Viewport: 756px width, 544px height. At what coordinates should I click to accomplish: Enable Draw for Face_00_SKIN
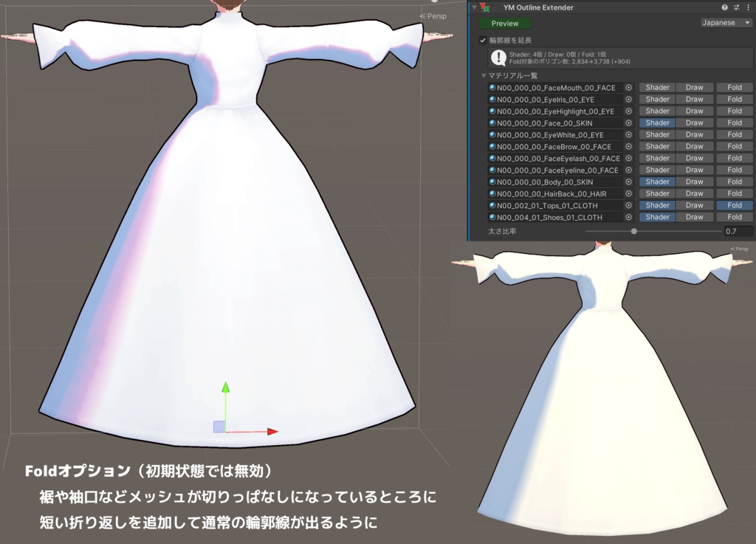click(694, 123)
